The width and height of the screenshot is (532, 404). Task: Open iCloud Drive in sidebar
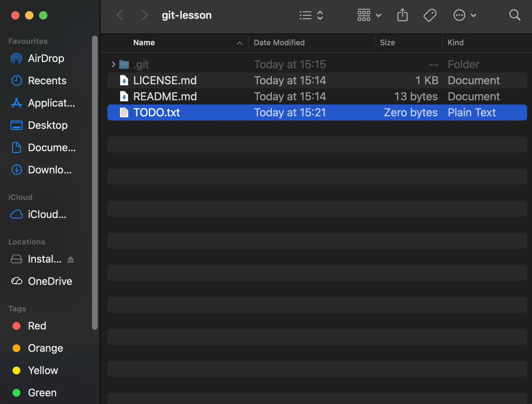(47, 215)
